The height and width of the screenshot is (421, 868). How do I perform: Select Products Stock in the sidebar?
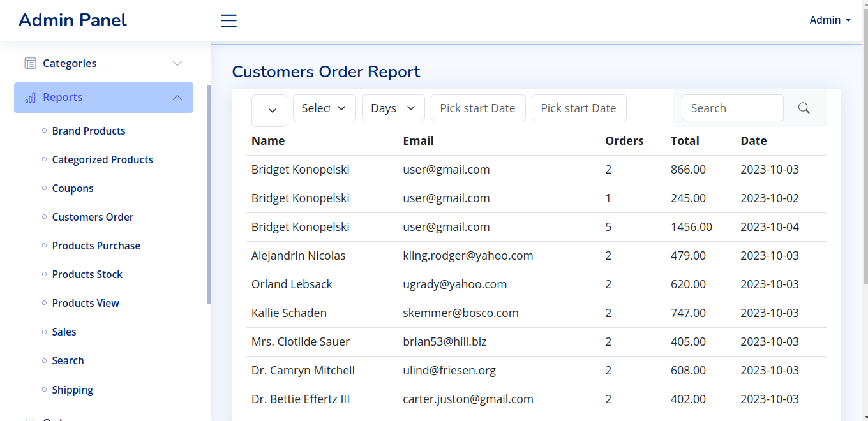point(87,274)
